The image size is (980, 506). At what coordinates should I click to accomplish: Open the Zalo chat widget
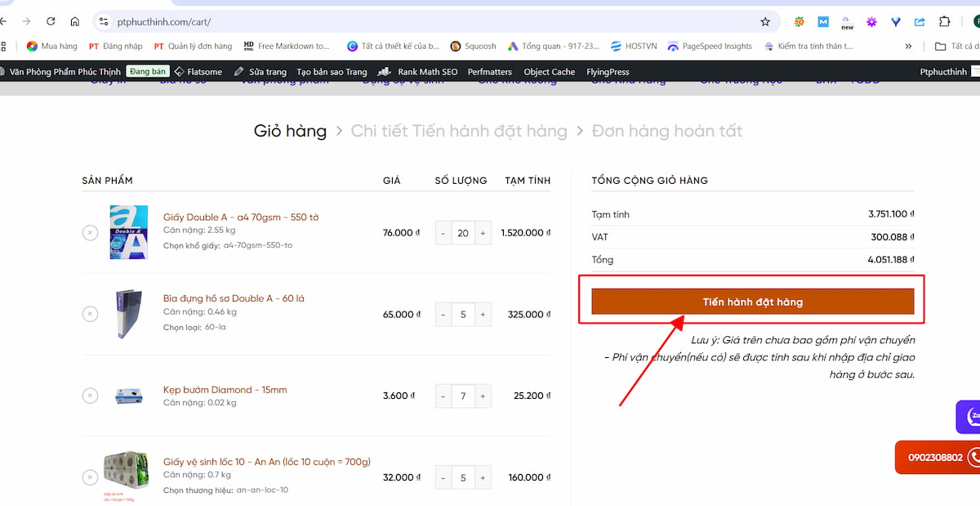point(970,417)
